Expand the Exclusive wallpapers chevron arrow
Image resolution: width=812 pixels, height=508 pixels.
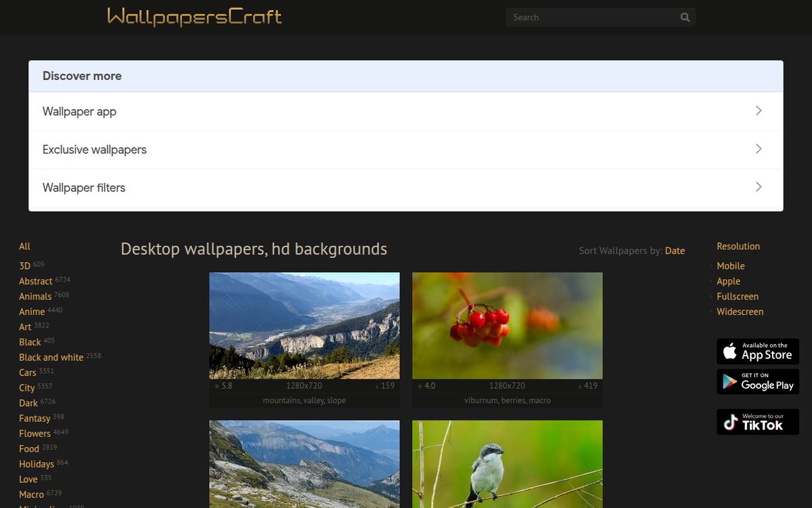point(759,148)
